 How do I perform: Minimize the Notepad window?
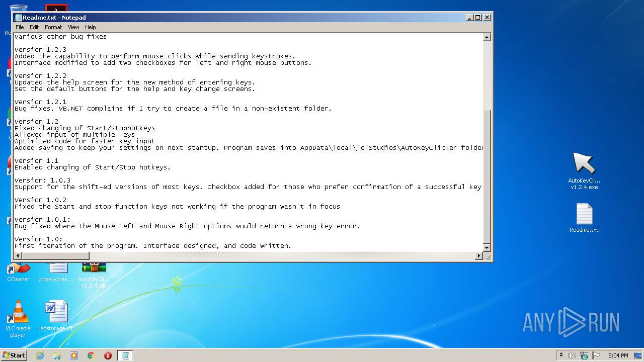pos(469,18)
